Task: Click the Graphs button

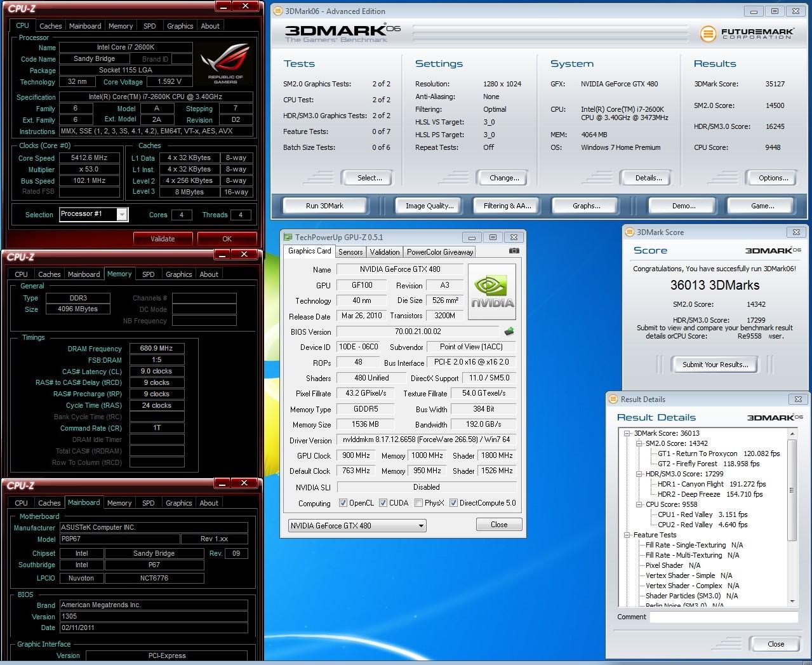Action: pyautogui.click(x=586, y=206)
